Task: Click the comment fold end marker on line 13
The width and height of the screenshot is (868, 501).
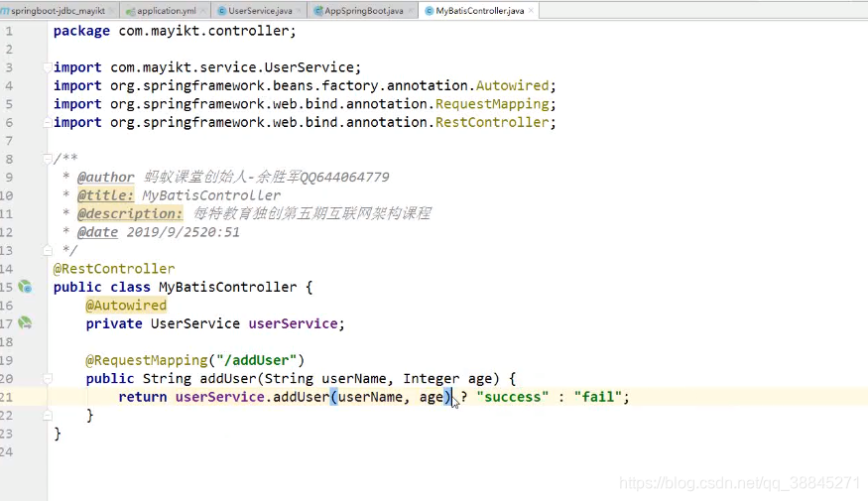Action: tap(48, 250)
